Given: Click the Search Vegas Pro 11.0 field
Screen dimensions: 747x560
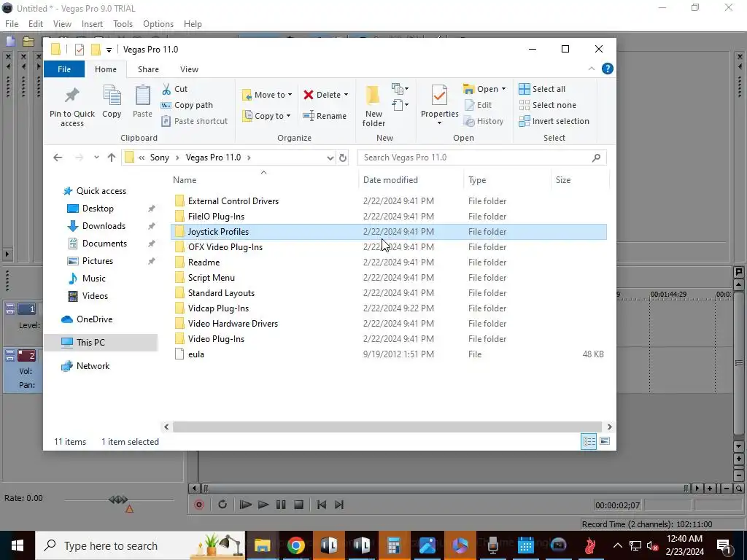Looking at the screenshot, I should (481, 157).
